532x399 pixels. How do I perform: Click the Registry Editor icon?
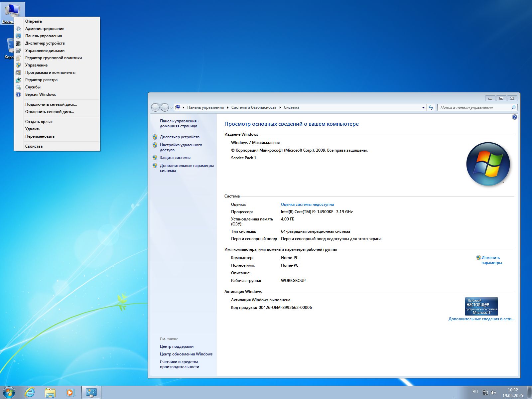(19, 80)
